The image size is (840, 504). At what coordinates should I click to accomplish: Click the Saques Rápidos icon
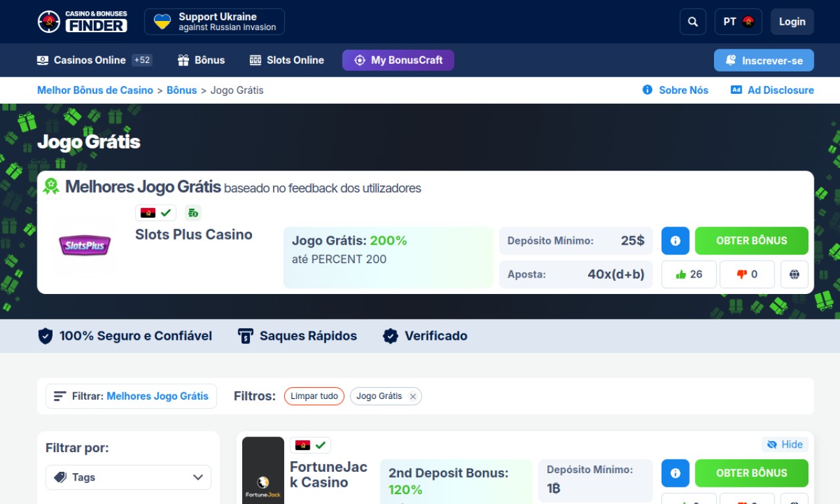coord(245,336)
